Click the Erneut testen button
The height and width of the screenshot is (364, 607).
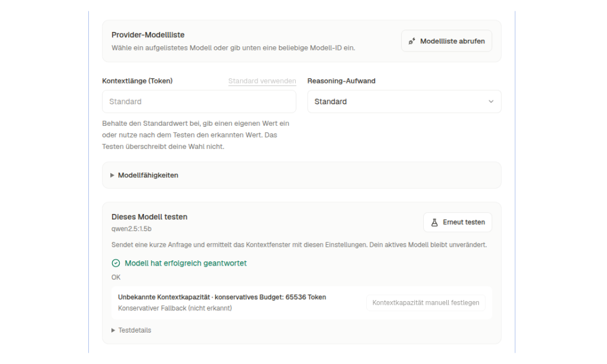pos(458,222)
